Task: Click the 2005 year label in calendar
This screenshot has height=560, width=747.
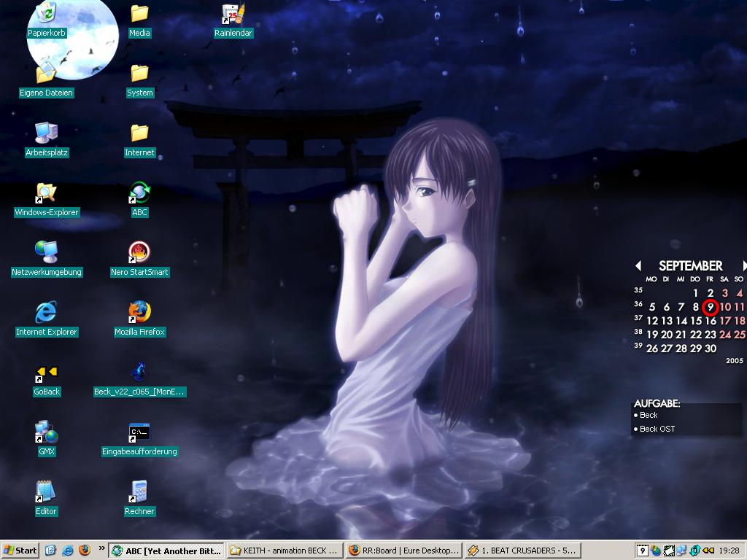Action: (x=734, y=360)
